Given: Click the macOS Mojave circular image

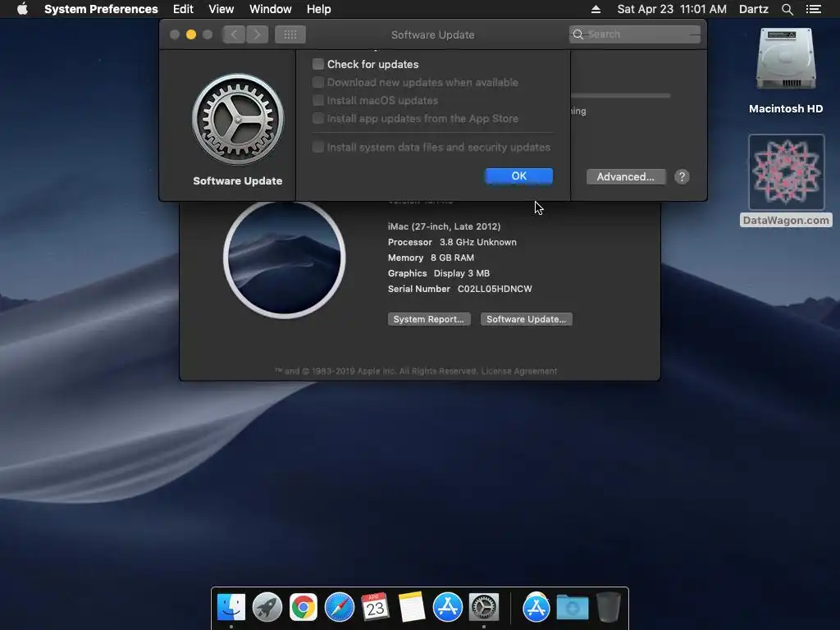Looking at the screenshot, I should point(285,258).
